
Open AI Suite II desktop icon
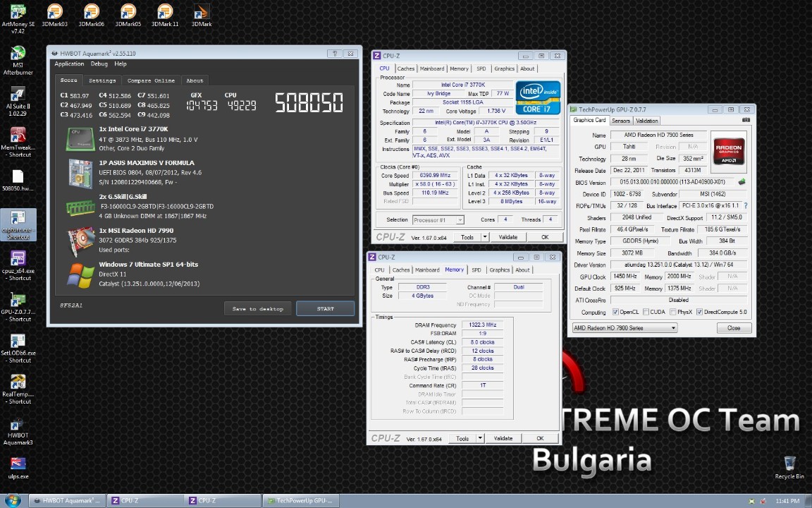click(18, 101)
